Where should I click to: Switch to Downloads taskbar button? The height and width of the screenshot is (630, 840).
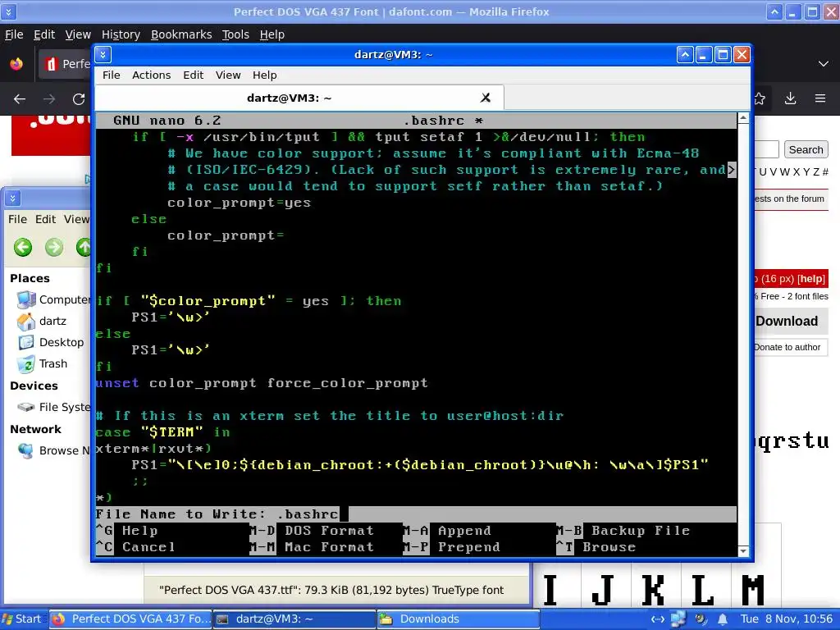[458, 619]
